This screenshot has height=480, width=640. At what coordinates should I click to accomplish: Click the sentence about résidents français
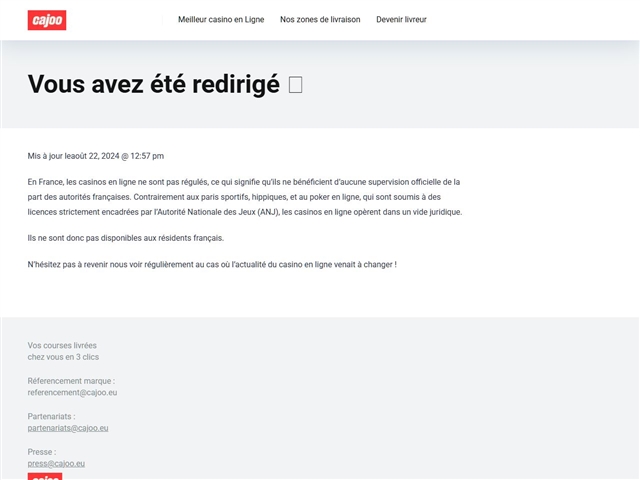(126, 238)
